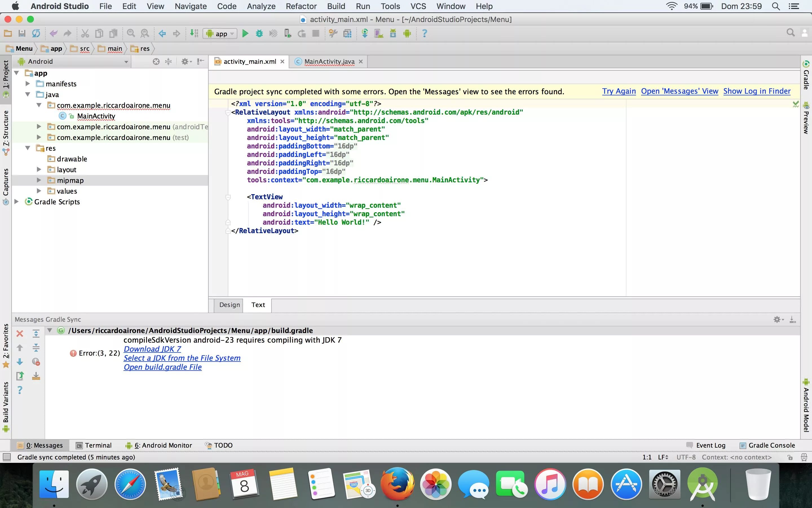Collapse all in Project panel

tap(168, 62)
